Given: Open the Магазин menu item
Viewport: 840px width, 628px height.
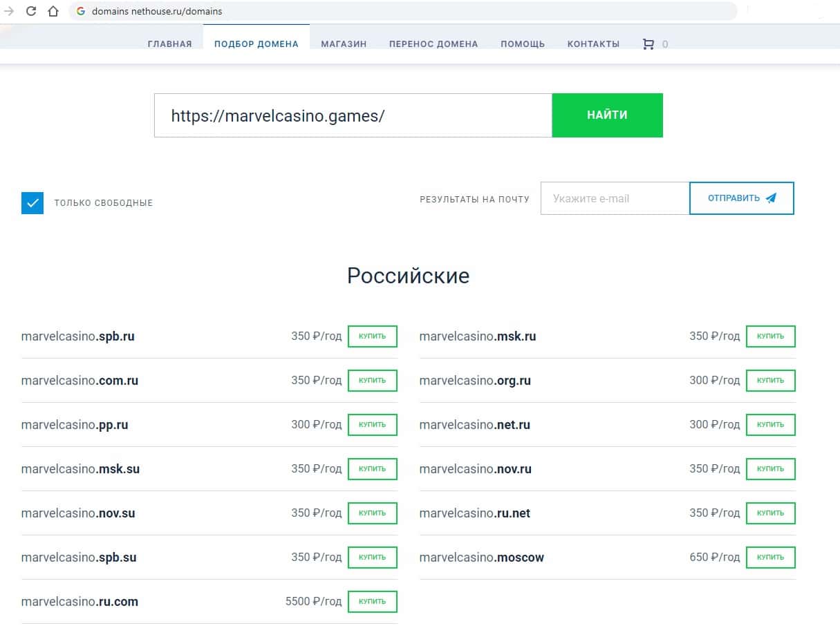Looking at the screenshot, I should click(344, 44).
